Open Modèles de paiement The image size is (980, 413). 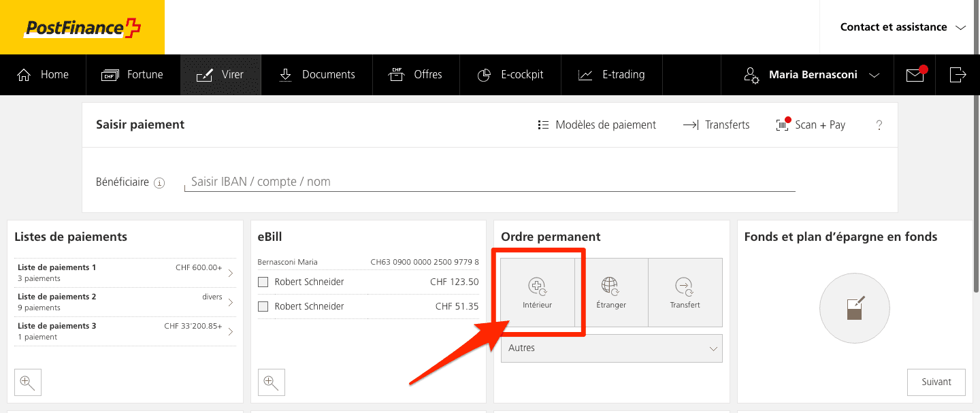click(597, 125)
